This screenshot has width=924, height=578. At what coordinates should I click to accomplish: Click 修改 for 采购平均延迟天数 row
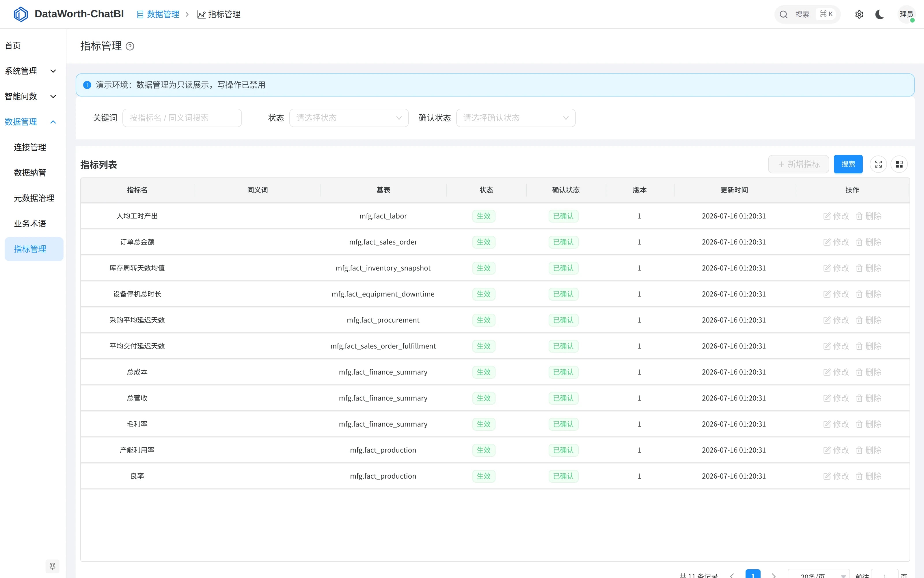tap(836, 320)
